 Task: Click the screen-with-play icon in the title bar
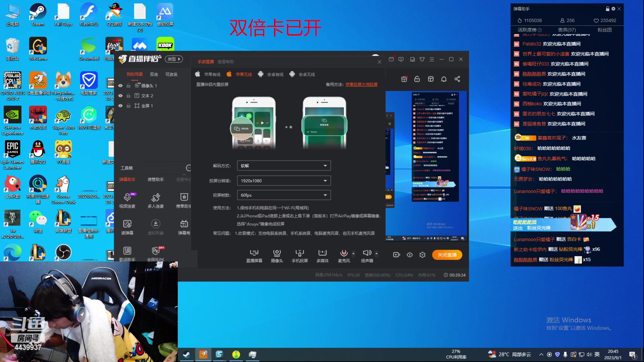pyautogui.click(x=401, y=59)
